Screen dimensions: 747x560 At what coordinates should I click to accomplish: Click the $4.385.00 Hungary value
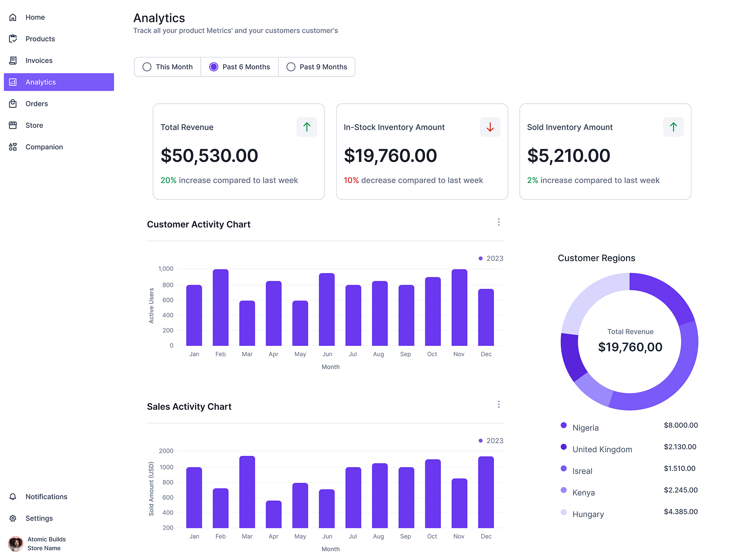[x=681, y=511]
